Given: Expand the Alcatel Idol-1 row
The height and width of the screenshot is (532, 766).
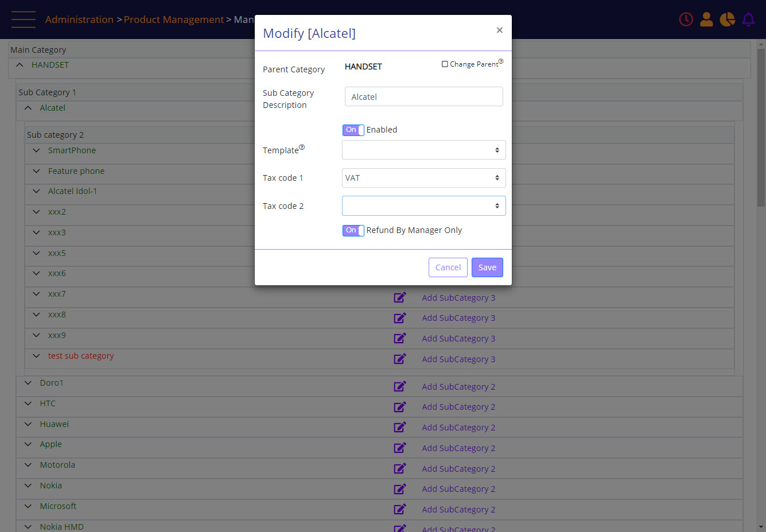Looking at the screenshot, I should 36,191.
